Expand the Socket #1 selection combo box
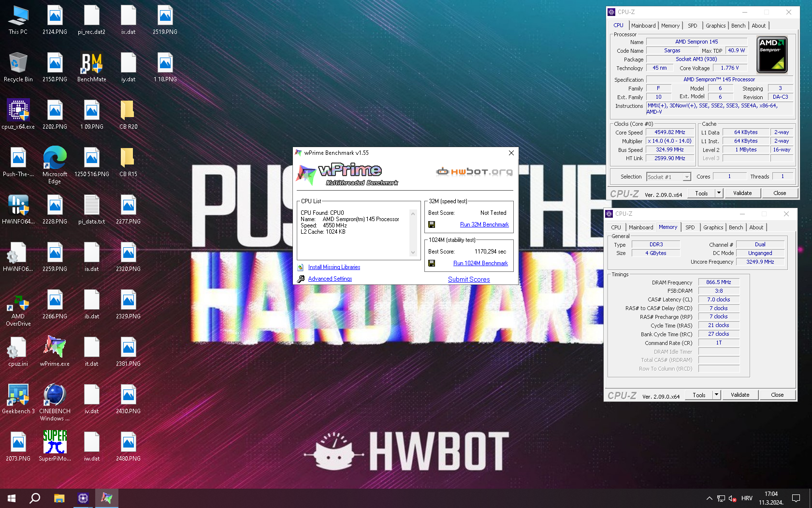The image size is (812, 508). 669,177
